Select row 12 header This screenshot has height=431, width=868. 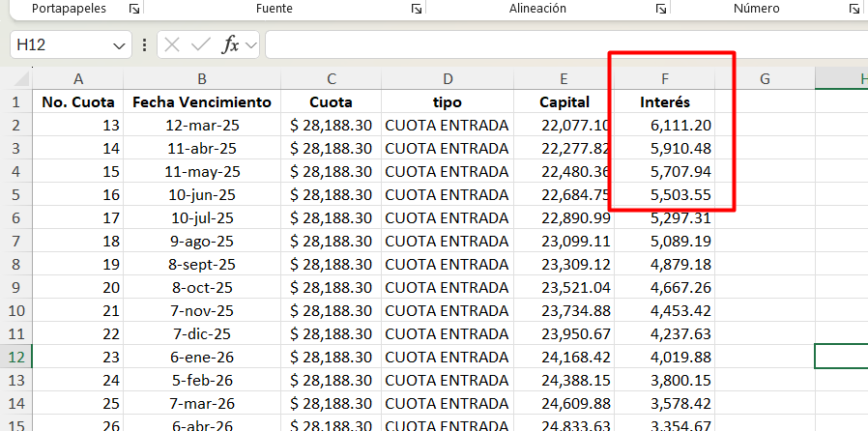15,357
